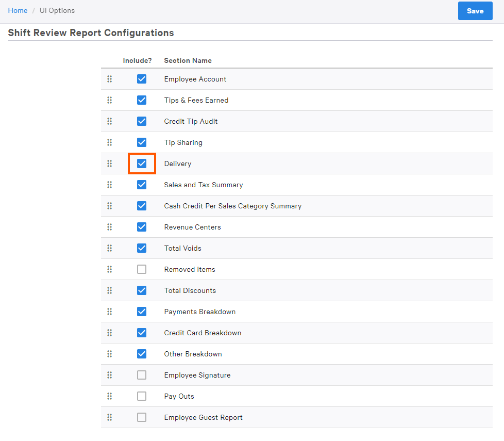The image size is (504, 441).
Task: Uncheck Total Discounts
Action: (142, 290)
